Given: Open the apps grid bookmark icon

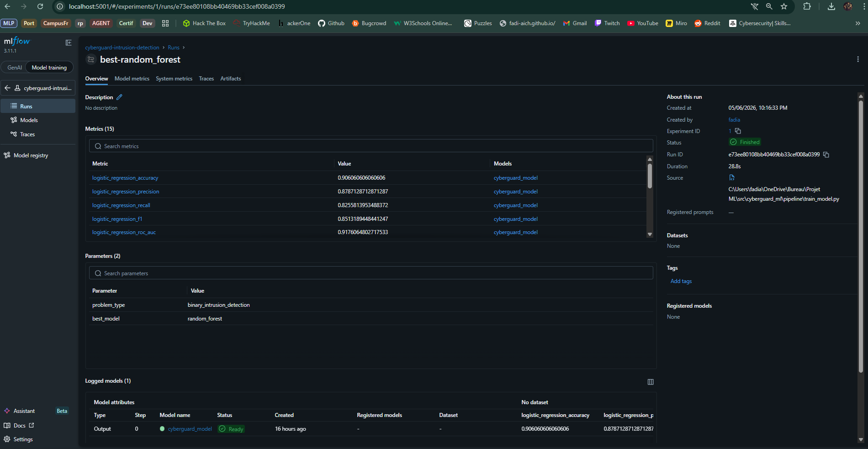Looking at the screenshot, I should 165,23.
